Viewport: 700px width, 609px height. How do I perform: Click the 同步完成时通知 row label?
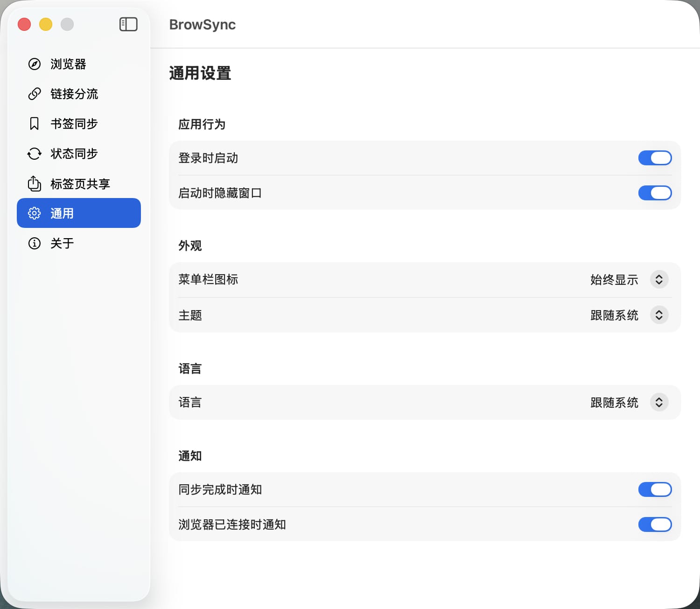click(220, 489)
